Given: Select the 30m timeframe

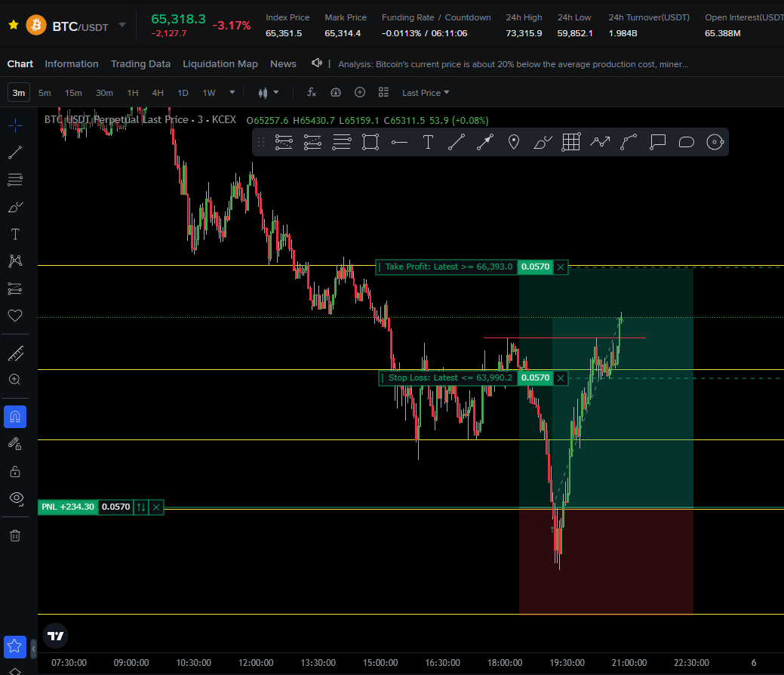Looking at the screenshot, I should click(104, 93).
